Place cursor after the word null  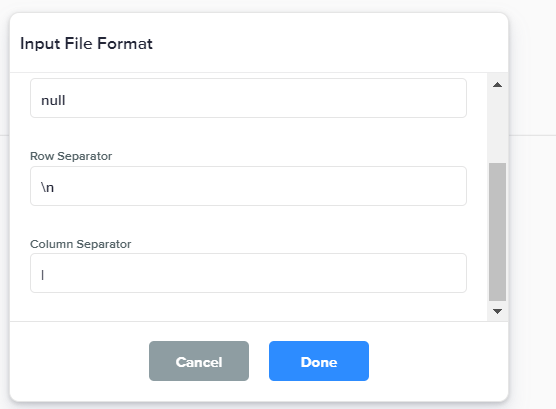tap(66, 100)
